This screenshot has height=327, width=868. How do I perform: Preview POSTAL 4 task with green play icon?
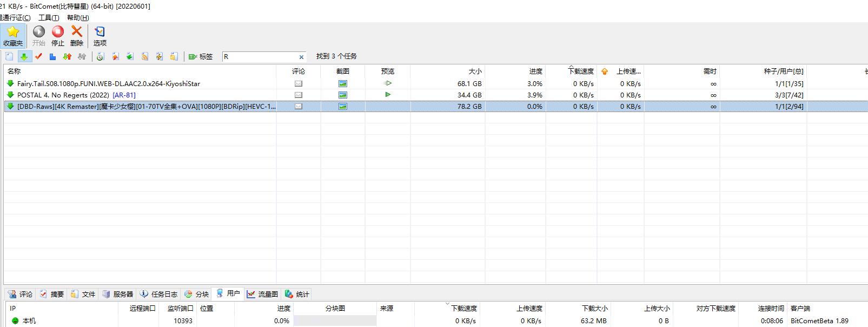pos(388,94)
